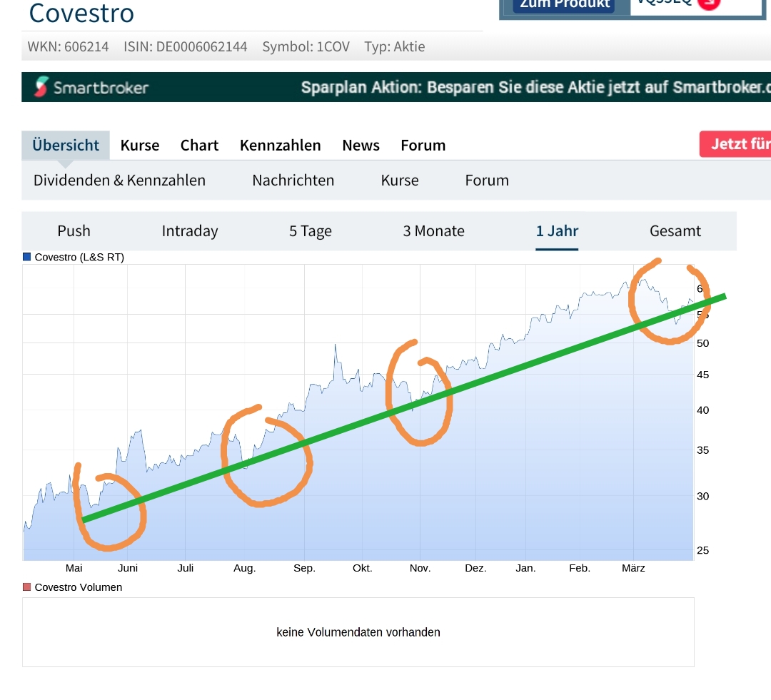Select the Push chart view
The width and height of the screenshot is (771, 700).
74,231
